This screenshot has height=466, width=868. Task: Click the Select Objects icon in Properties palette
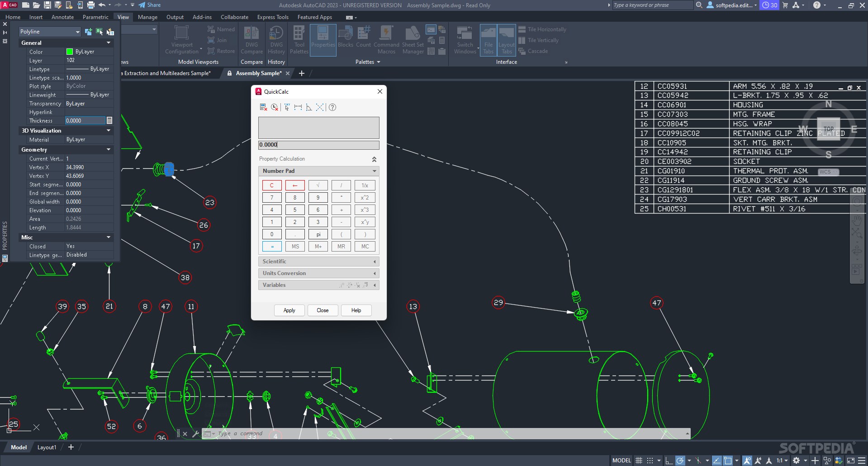click(x=99, y=32)
